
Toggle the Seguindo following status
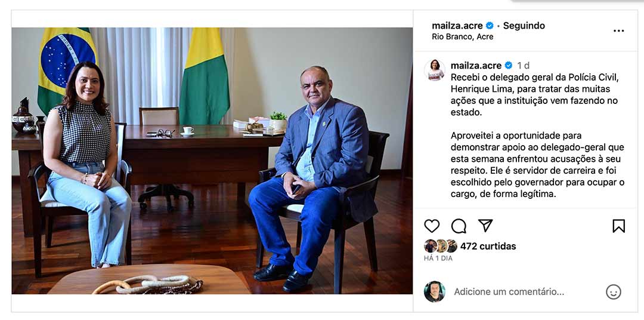pyautogui.click(x=524, y=26)
